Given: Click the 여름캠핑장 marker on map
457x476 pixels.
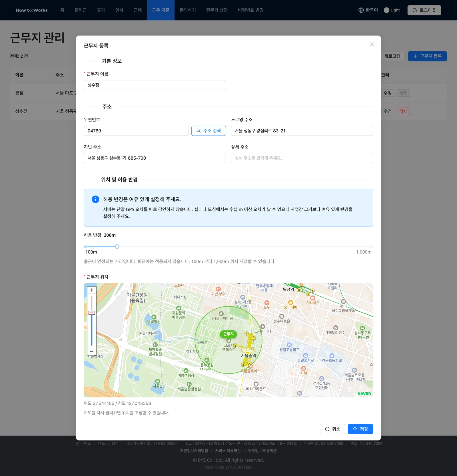Looking at the screenshot, I should [x=186, y=371].
